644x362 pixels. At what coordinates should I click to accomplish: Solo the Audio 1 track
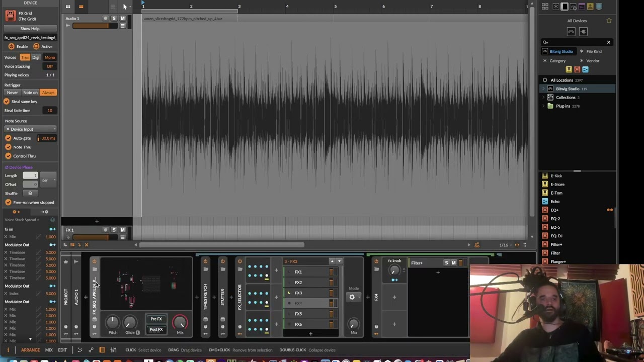(114, 18)
